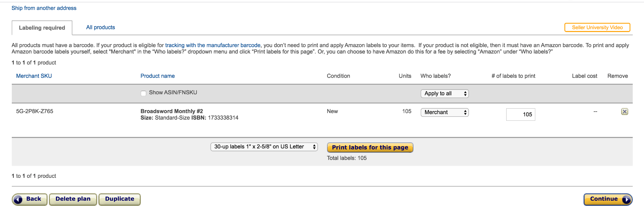
Task: Go back with the Back button
Action: coord(29,199)
